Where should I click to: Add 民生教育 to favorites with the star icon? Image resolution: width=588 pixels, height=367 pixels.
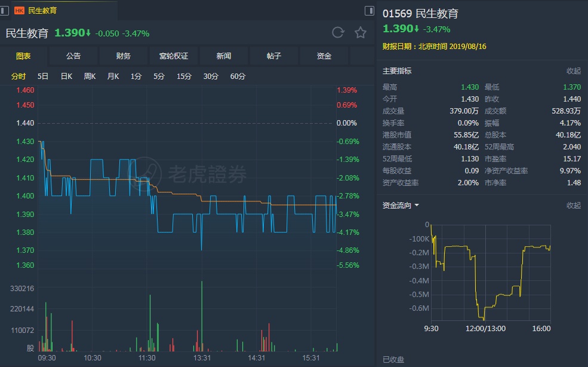(x=361, y=32)
